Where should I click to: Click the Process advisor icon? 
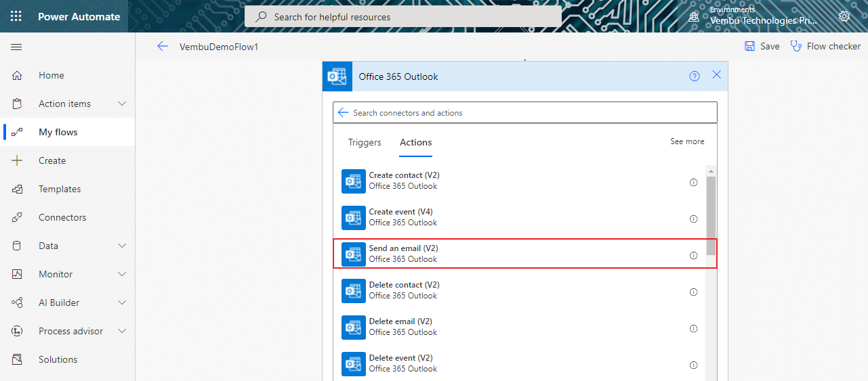[x=18, y=331]
